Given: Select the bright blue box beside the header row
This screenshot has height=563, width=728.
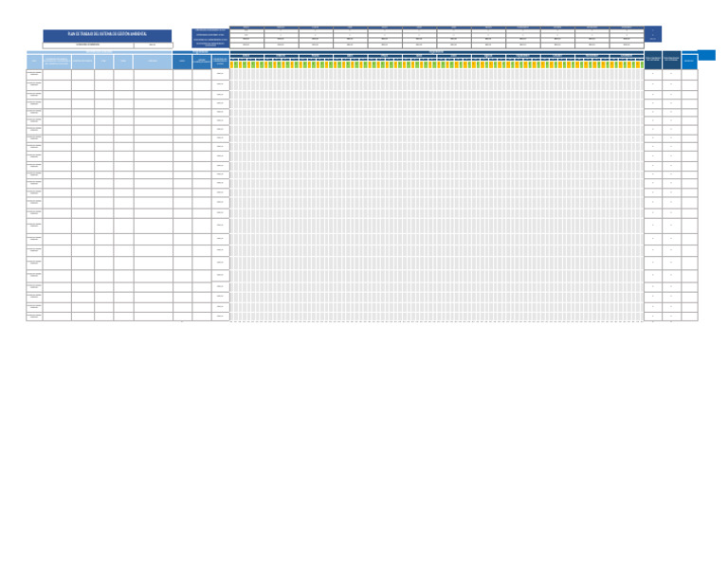Looking at the screenshot, I should (706, 55).
